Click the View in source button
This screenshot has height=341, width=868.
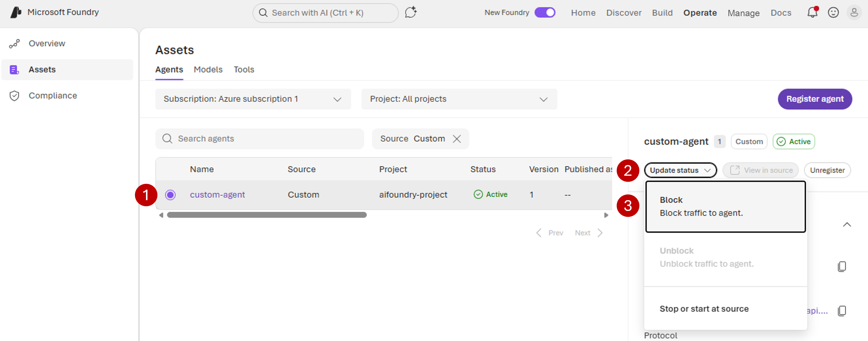(760, 170)
